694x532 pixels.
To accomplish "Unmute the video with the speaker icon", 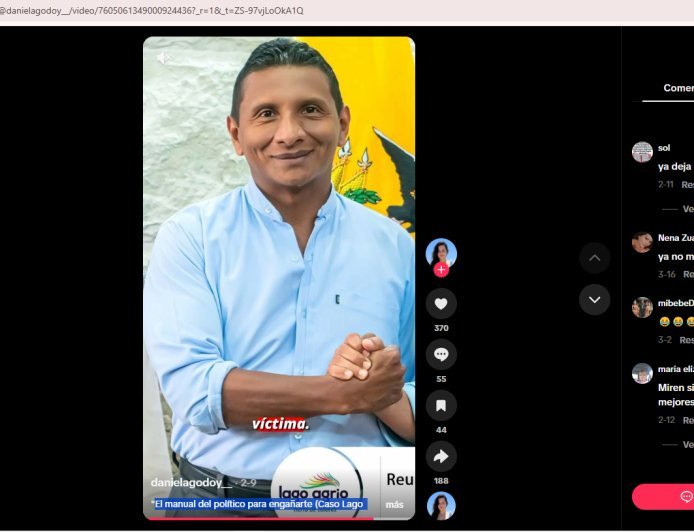I will click(x=164, y=58).
